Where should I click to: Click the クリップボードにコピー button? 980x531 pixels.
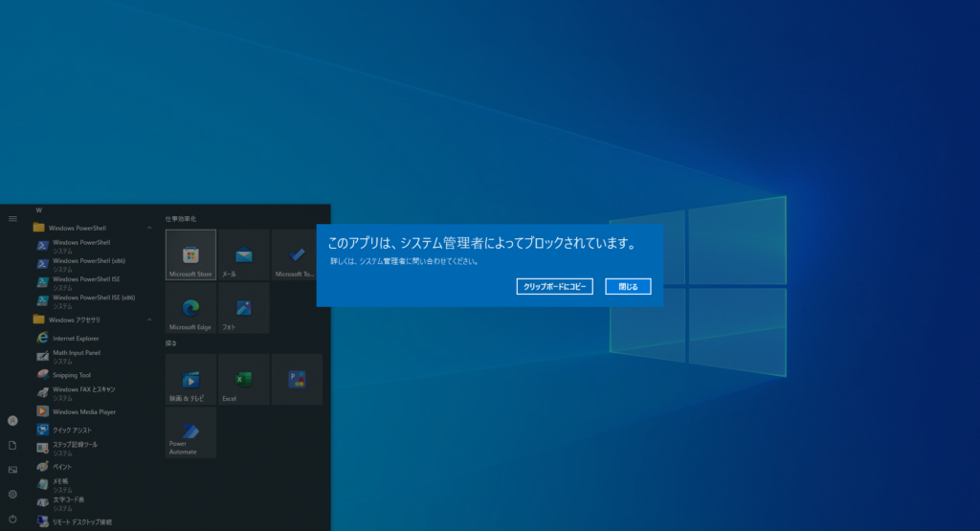[554, 286]
